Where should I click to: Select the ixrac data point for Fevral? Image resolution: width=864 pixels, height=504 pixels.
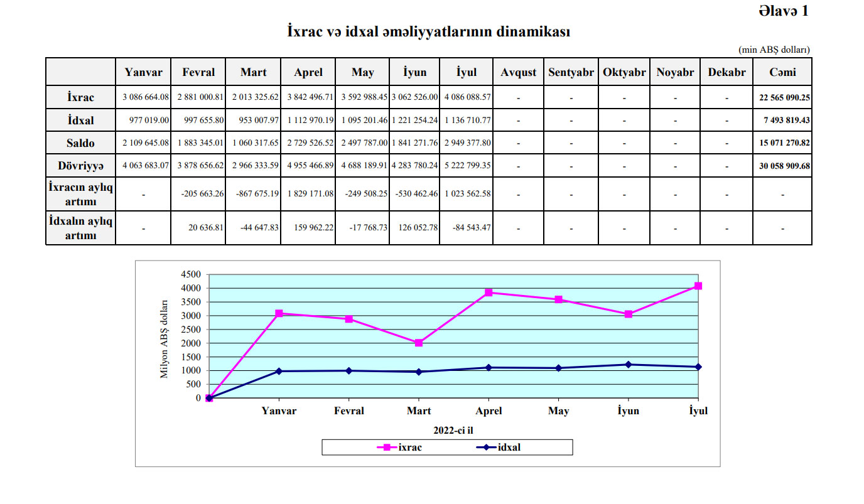coord(349,319)
